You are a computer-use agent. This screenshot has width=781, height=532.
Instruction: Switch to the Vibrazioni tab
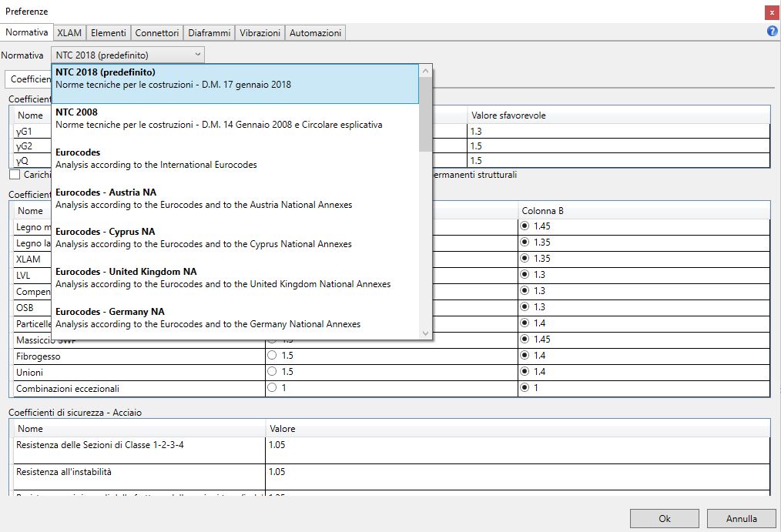click(260, 33)
